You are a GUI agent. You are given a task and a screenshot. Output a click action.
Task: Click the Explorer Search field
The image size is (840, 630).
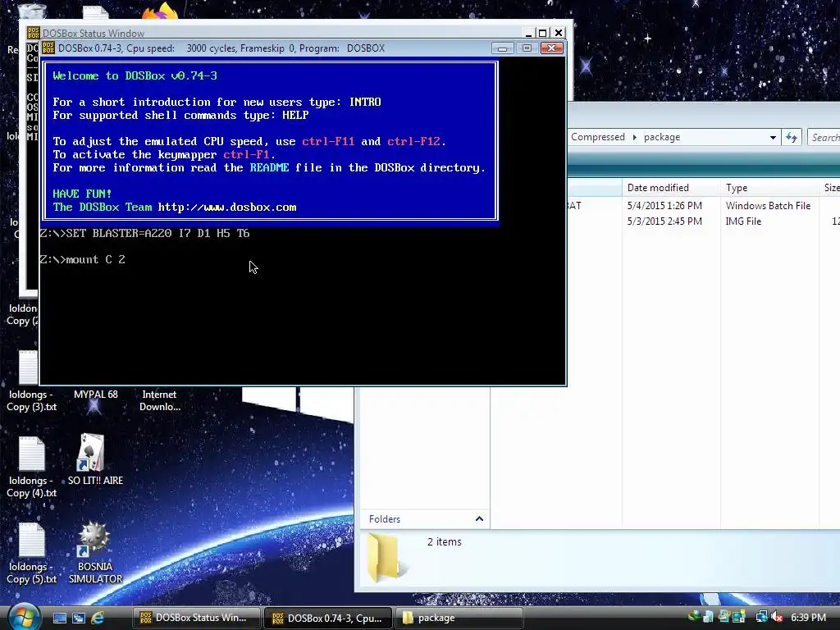(824, 137)
